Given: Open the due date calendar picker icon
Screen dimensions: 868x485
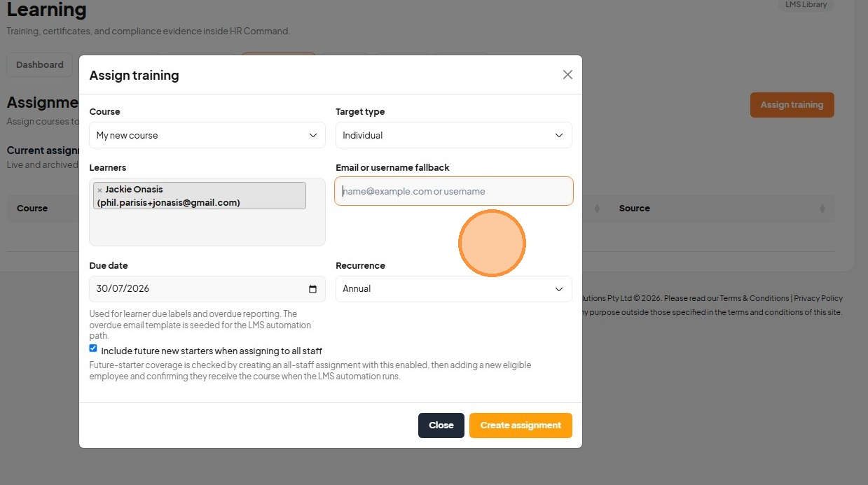Looking at the screenshot, I should pos(312,289).
